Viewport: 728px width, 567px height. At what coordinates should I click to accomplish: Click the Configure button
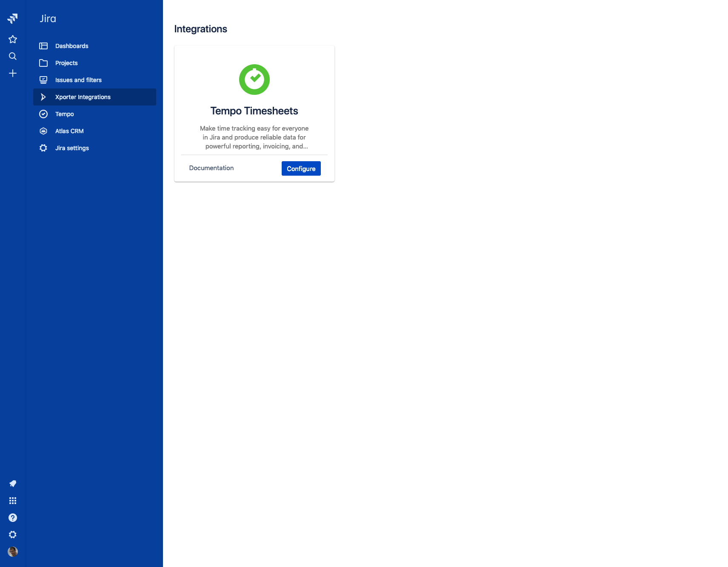(301, 168)
